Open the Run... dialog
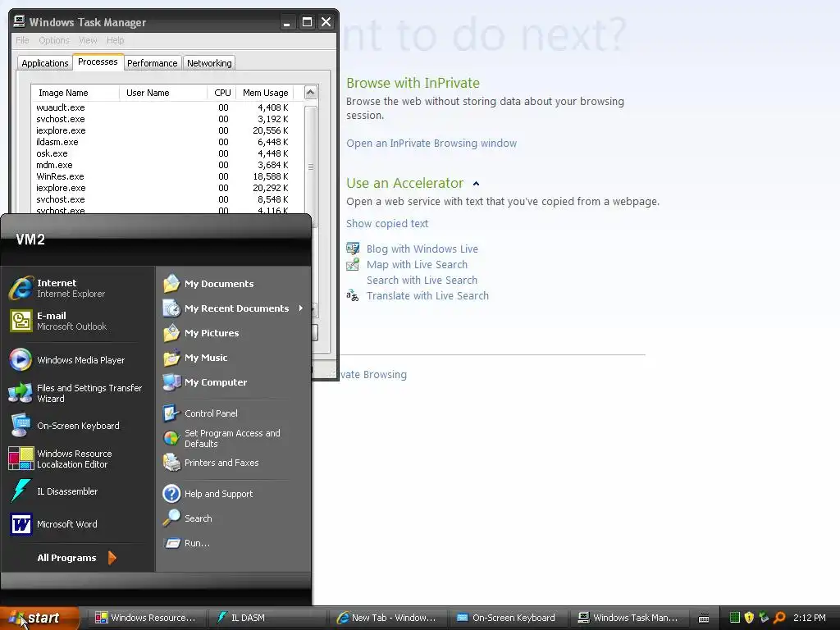Viewport: 840px width, 630px height. coord(233,543)
